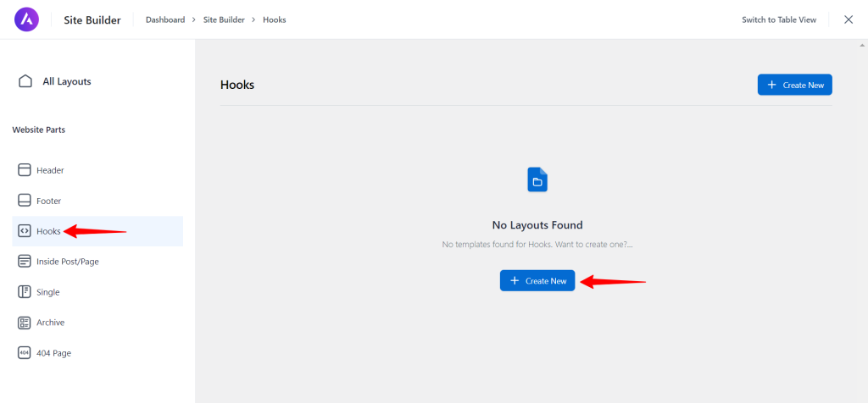
Task: Click the Archive layout icon
Action: tap(25, 323)
